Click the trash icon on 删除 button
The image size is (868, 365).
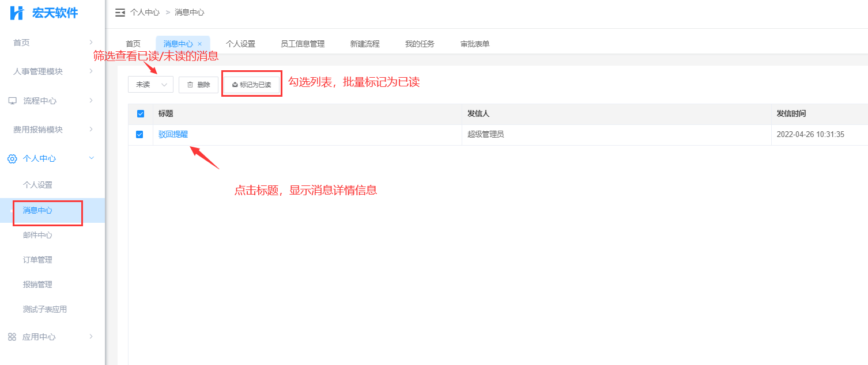click(x=190, y=85)
